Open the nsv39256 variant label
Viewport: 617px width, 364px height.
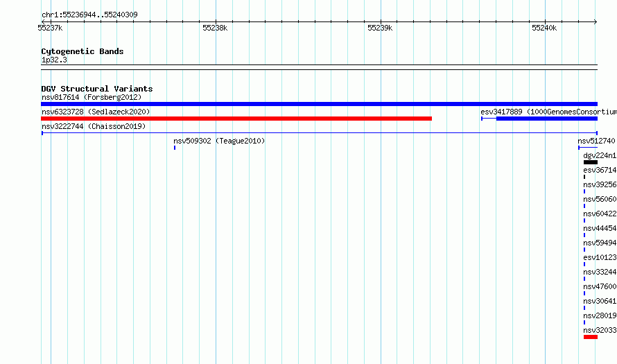click(600, 184)
